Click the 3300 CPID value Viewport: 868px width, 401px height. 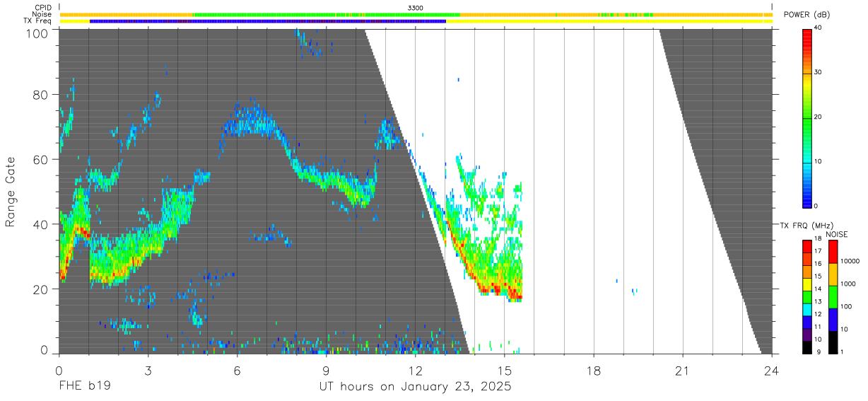[x=416, y=8]
